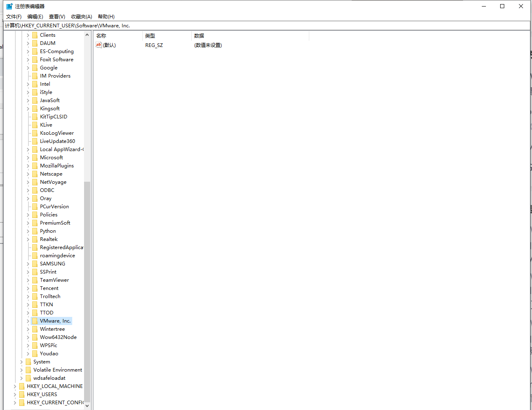Click the KsoLogViewer folder icon
The width and height of the screenshot is (532, 410).
coord(35,133)
